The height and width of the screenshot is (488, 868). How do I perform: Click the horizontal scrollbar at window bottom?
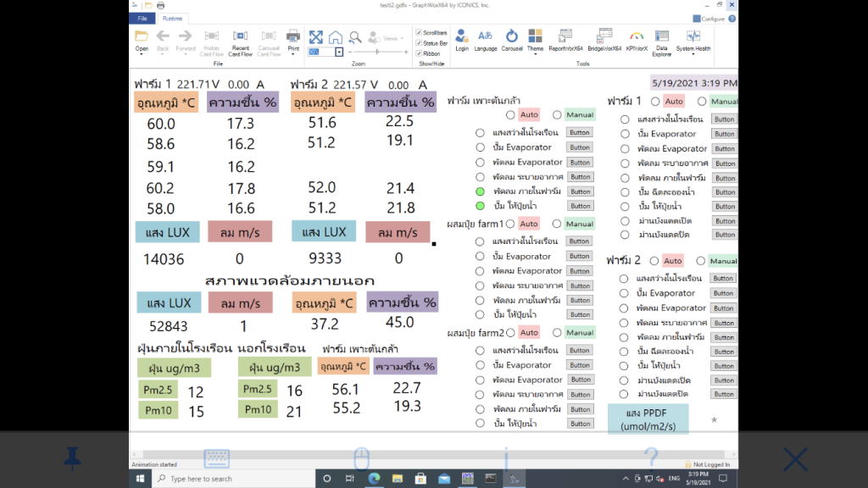pyautogui.click(x=433, y=454)
